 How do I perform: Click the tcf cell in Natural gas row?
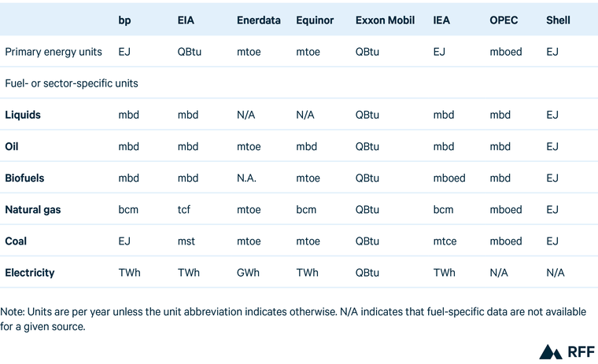coord(184,210)
